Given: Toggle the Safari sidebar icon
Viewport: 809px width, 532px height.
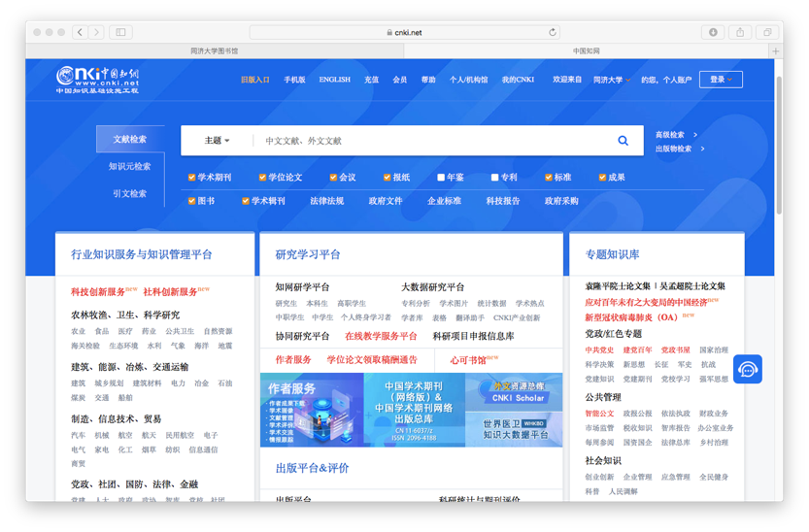Looking at the screenshot, I should point(120,32).
